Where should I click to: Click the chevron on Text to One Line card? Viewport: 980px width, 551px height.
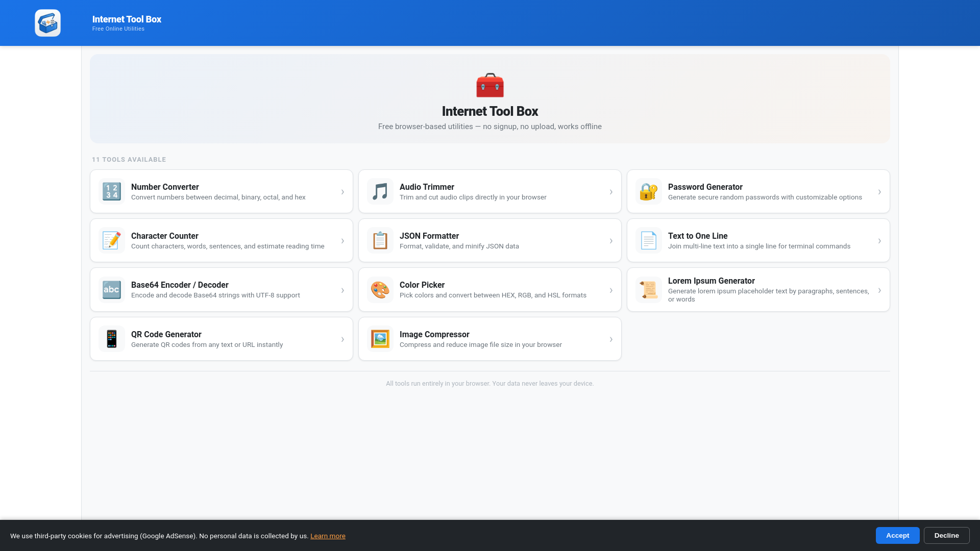coord(879,241)
